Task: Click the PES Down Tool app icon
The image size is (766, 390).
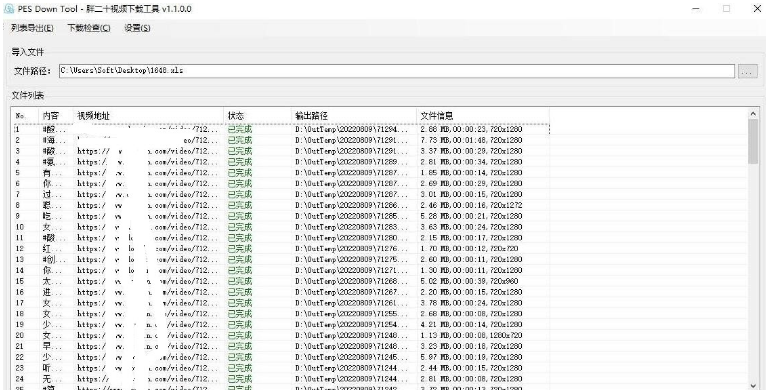Action: point(9,9)
